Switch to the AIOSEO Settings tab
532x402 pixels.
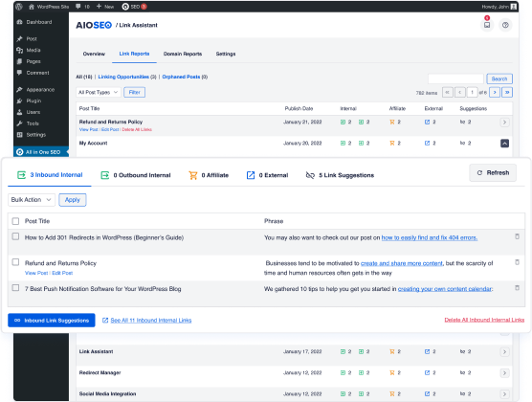click(226, 54)
